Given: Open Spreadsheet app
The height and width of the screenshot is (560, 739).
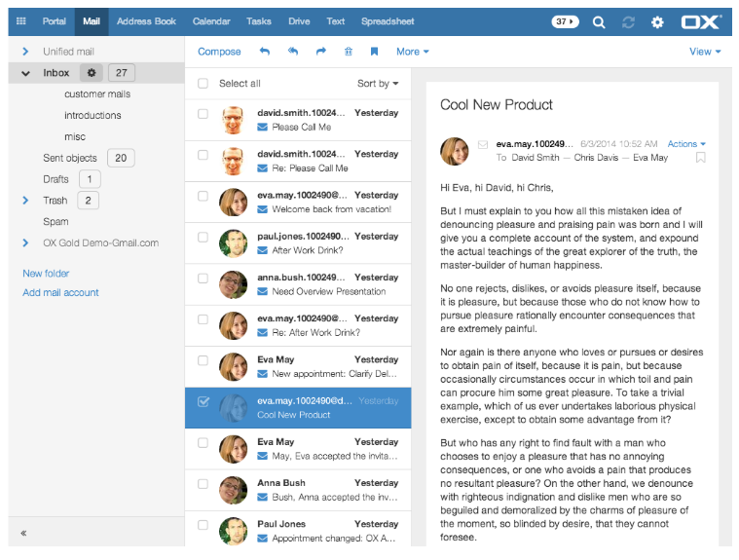Looking at the screenshot, I should pyautogui.click(x=388, y=21).
